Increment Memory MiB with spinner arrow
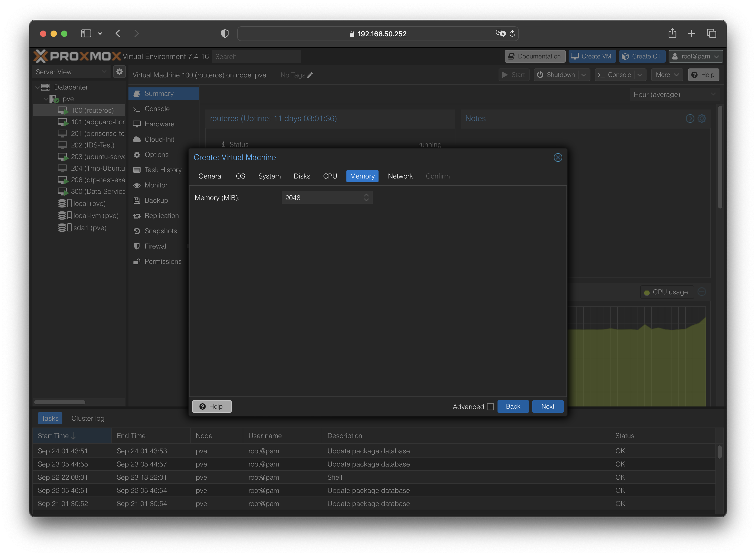 pos(366,195)
